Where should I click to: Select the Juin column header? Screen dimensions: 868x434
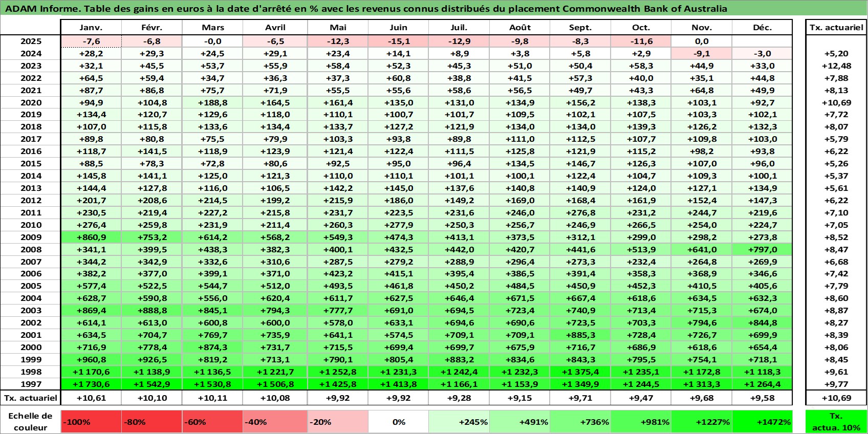(x=399, y=28)
